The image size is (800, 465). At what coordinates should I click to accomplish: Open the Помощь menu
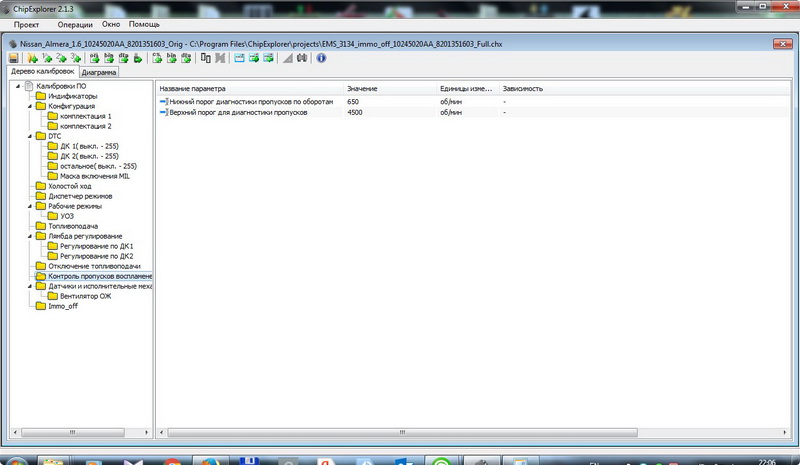point(144,23)
